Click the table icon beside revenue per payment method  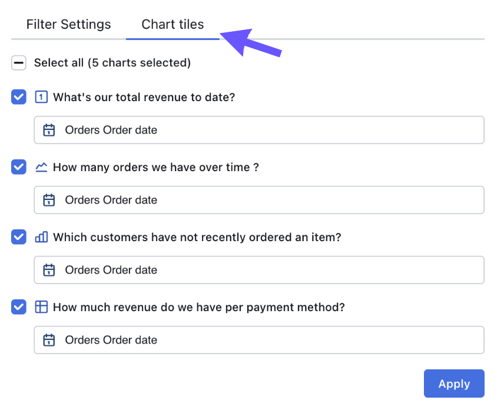point(41,307)
